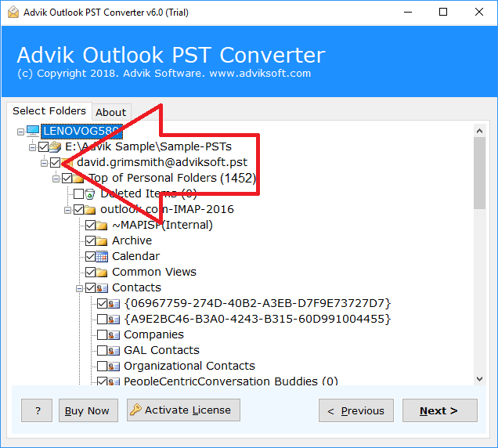Screen dimensions: 498x448
Task: Check the {A9E2BC46-B3A0-4243 checkbox
Action: (x=102, y=320)
